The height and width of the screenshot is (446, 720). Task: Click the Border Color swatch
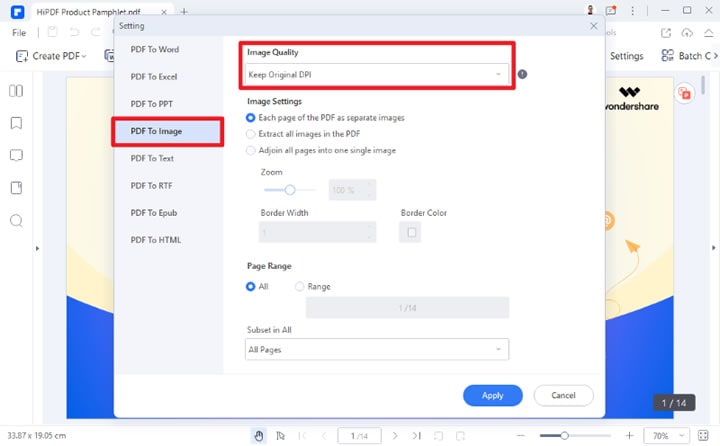pyautogui.click(x=410, y=232)
